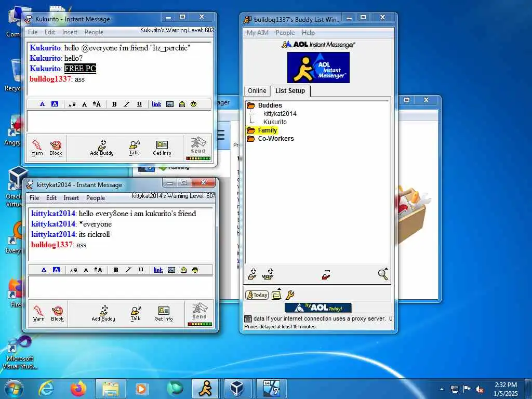Viewport: 532px width, 399px height.
Task: Click Send button in kittykat2014 message window
Action: pyautogui.click(x=199, y=313)
